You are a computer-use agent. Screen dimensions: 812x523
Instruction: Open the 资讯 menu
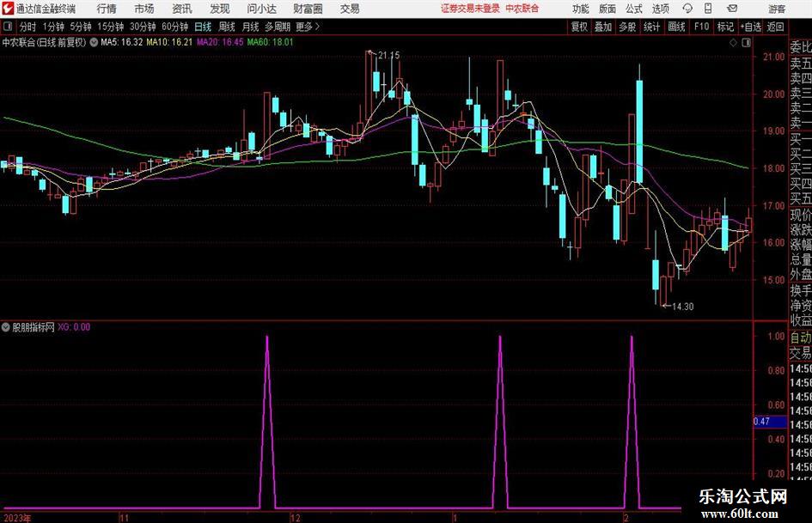pyautogui.click(x=182, y=9)
